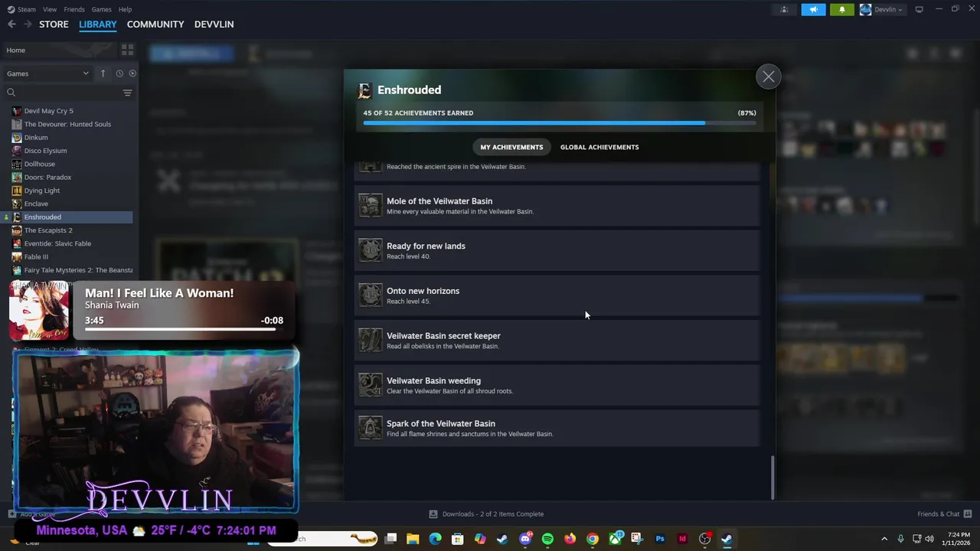Click Onto new horizons achievement icon
Viewport: 980px width, 551px height.
tap(371, 295)
